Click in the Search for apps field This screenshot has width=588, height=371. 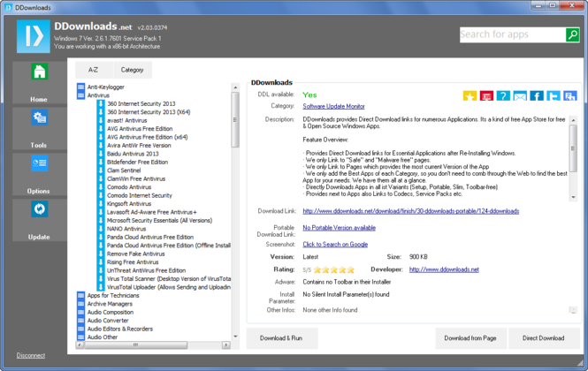(512, 34)
